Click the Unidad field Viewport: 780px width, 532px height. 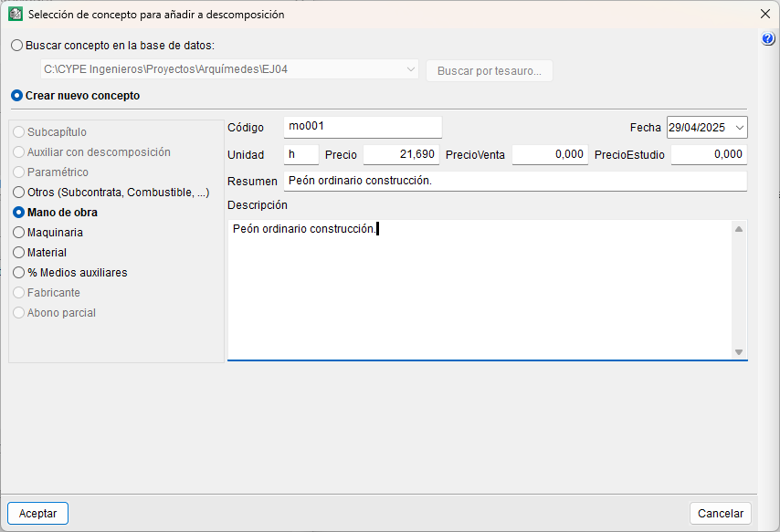(300, 155)
